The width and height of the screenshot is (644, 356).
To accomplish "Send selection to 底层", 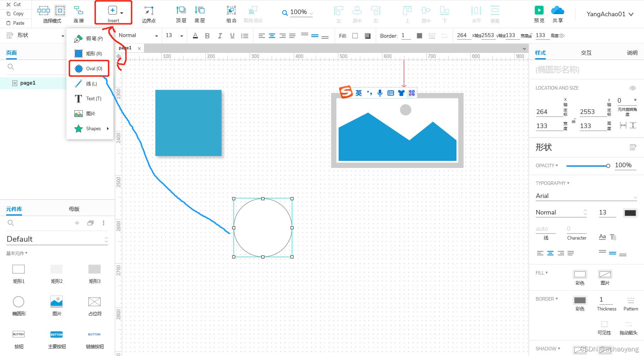I will (200, 14).
